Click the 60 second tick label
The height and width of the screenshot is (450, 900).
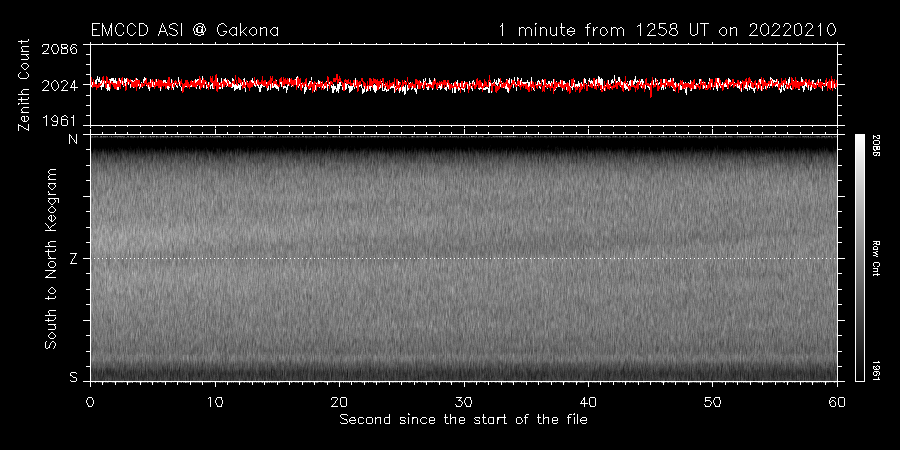click(x=837, y=402)
